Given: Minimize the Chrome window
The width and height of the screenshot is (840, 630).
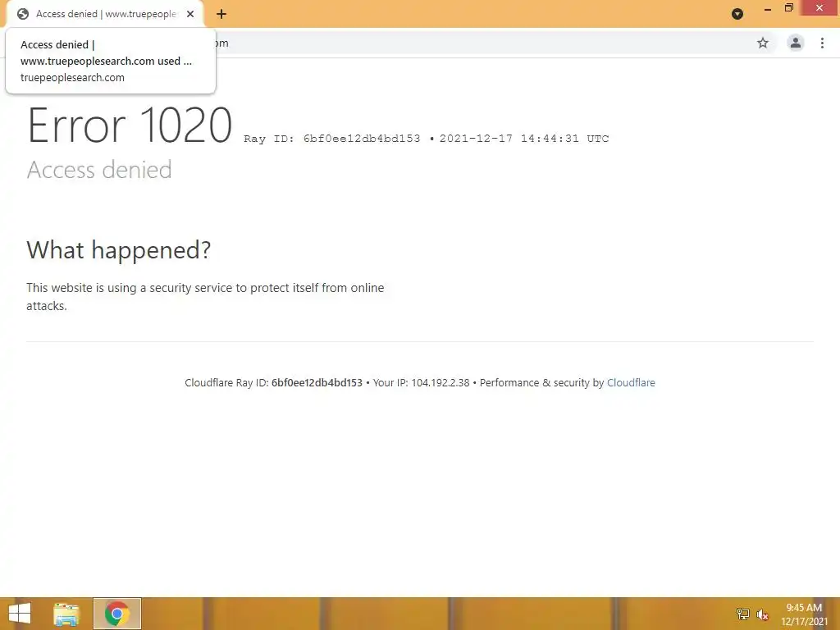Looking at the screenshot, I should click(x=767, y=8).
